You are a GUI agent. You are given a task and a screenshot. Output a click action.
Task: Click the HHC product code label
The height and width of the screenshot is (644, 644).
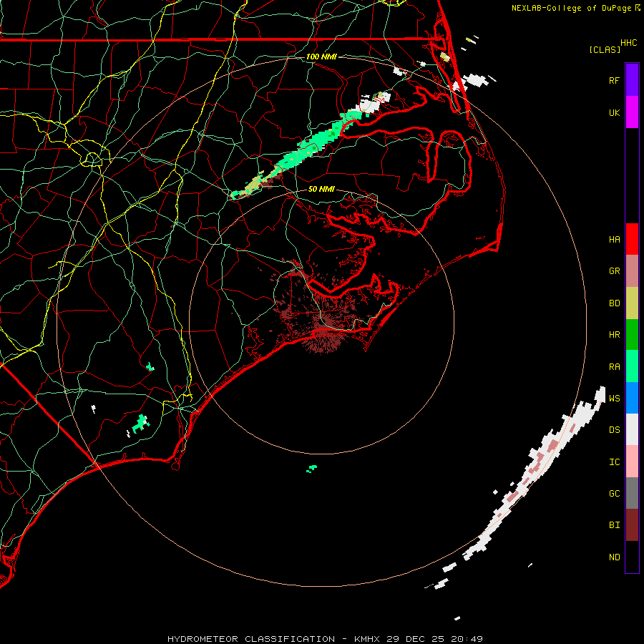pos(628,43)
